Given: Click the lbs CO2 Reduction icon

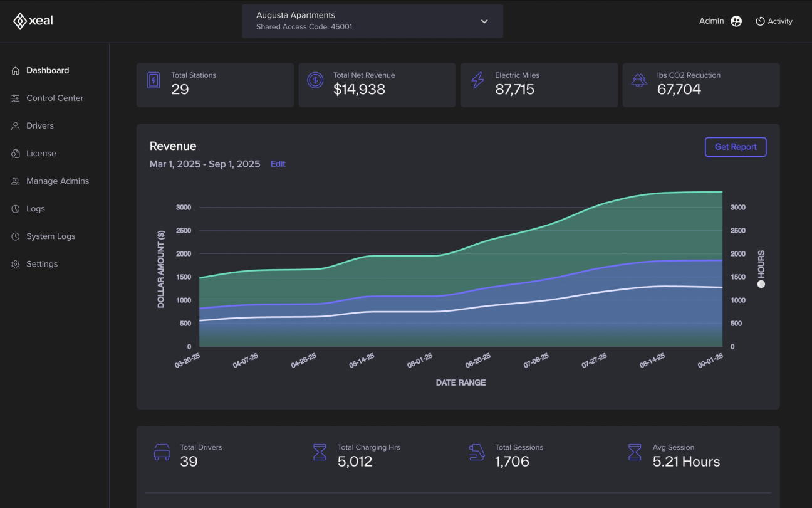Looking at the screenshot, I should 639,80.
